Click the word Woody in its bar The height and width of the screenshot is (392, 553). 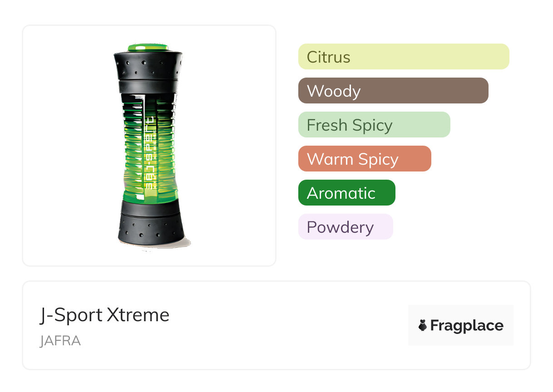point(333,91)
